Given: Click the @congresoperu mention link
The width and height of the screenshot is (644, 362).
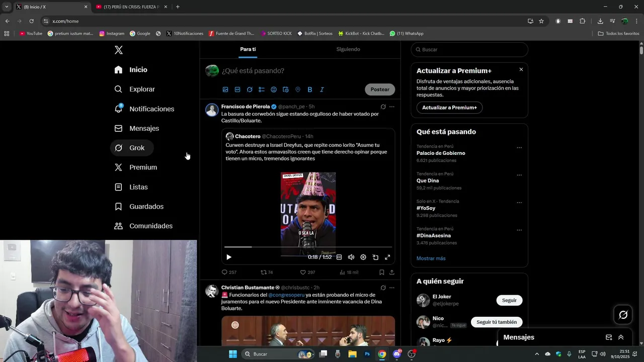Looking at the screenshot, I should 286,295.
